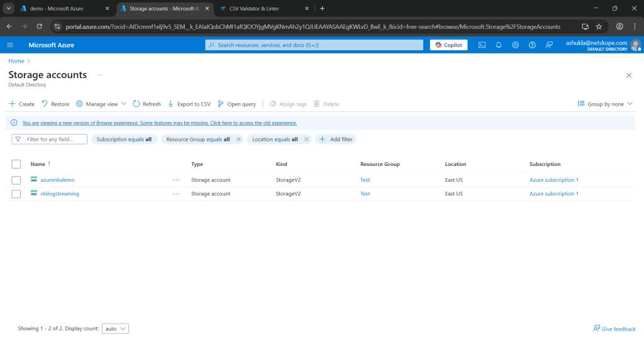
Task: Open the tab search dropdown arrow
Action: click(9, 9)
